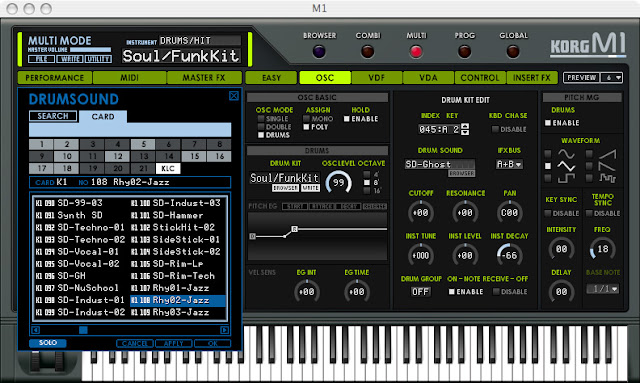Switch to the VDF tab
The width and height of the screenshot is (640, 383).
(x=376, y=78)
